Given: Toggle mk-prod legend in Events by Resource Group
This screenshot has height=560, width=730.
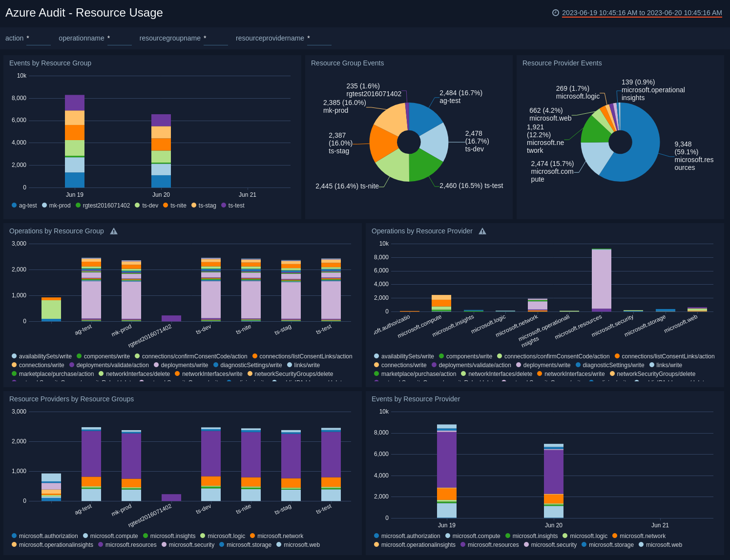Looking at the screenshot, I should click(x=56, y=206).
